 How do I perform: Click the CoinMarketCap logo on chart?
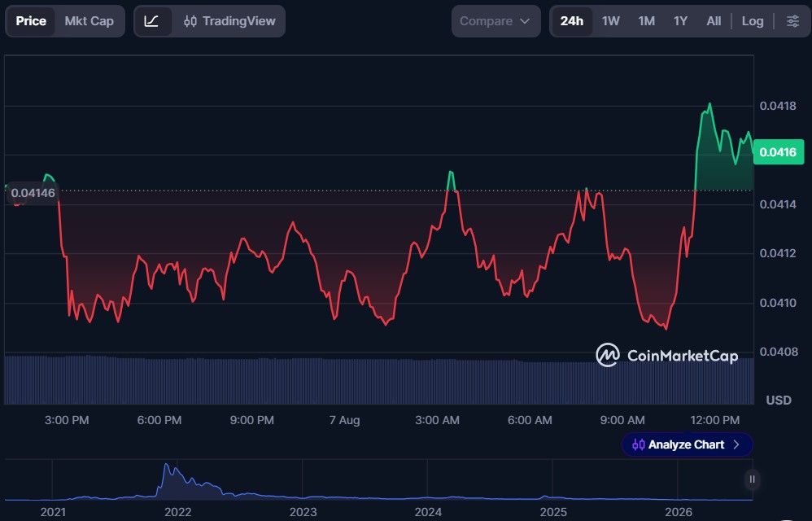[667, 355]
